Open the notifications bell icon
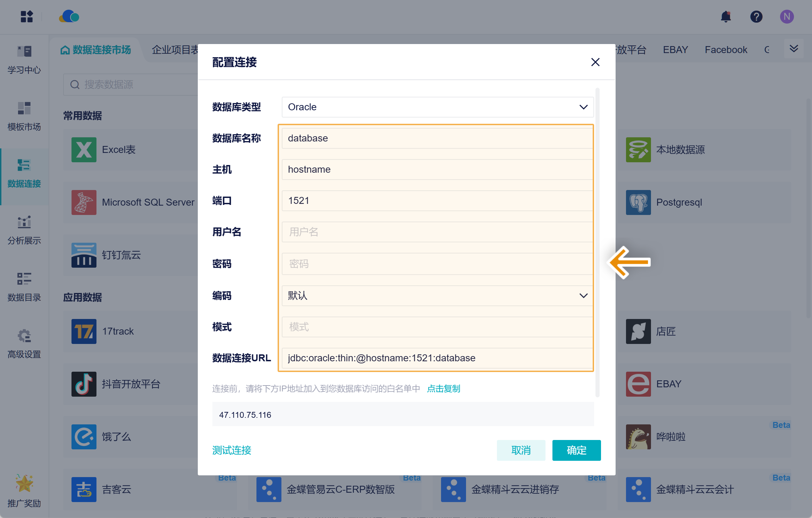Viewport: 812px width, 518px height. 726,17
